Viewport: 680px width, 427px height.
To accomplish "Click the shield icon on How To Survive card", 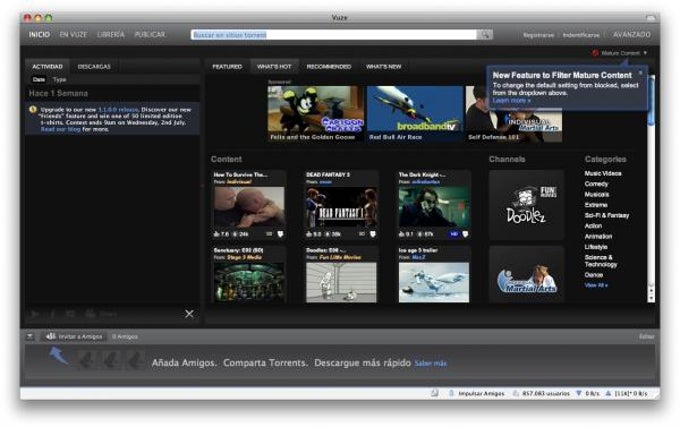I will 280,234.
